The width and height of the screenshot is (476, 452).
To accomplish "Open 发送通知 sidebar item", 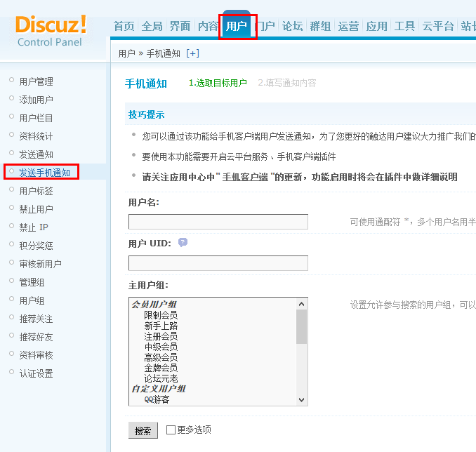I will coord(36,154).
